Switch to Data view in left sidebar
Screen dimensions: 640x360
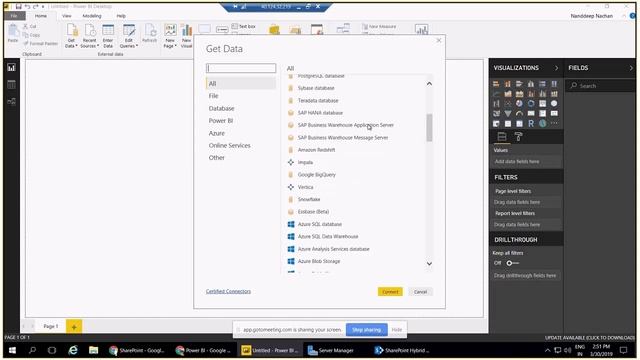point(11,84)
